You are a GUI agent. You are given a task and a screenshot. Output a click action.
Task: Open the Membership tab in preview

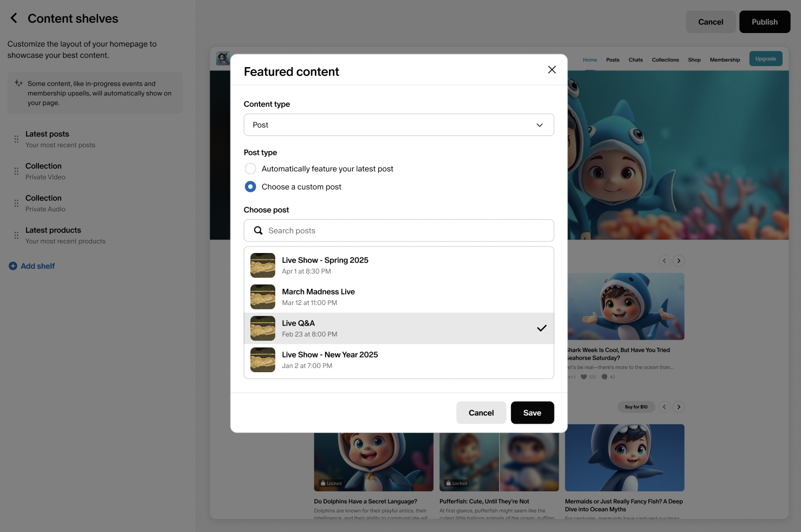coord(725,60)
